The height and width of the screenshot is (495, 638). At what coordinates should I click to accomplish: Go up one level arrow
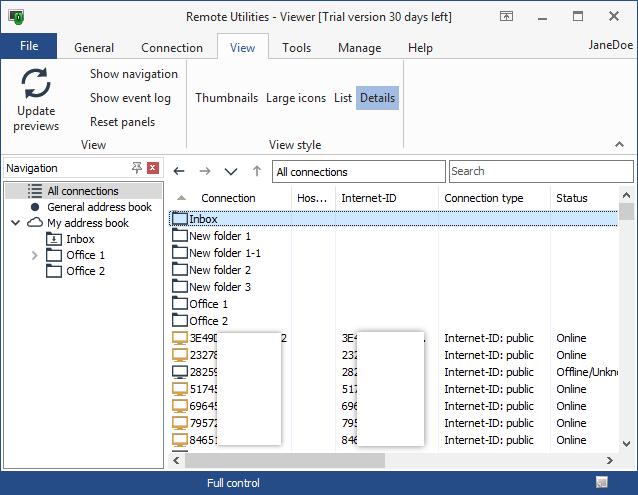[257, 171]
